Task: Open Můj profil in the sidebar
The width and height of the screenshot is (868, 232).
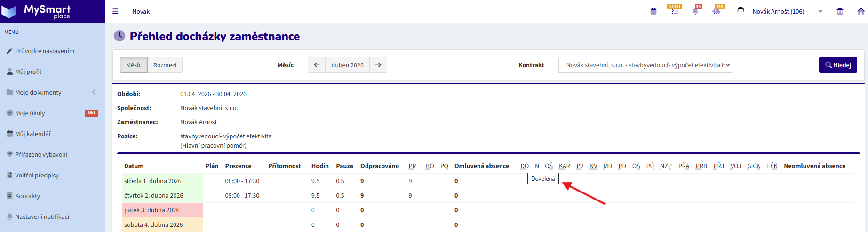Action: coord(28,72)
